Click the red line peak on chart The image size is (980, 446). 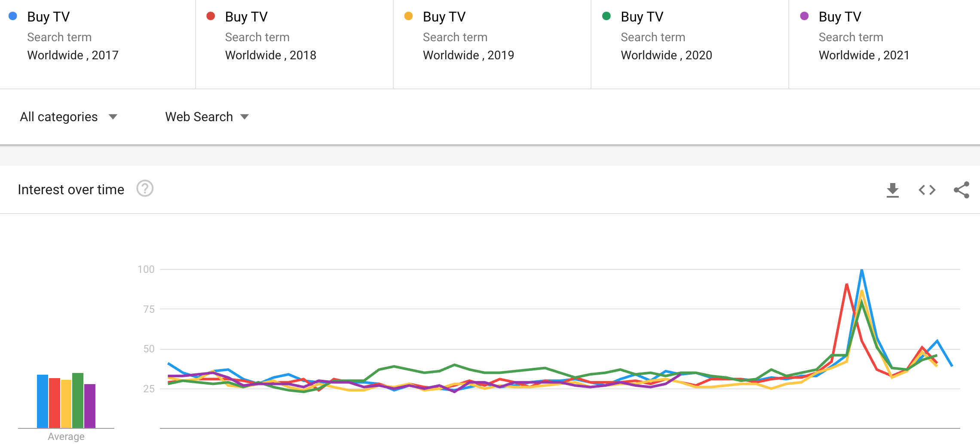click(846, 285)
